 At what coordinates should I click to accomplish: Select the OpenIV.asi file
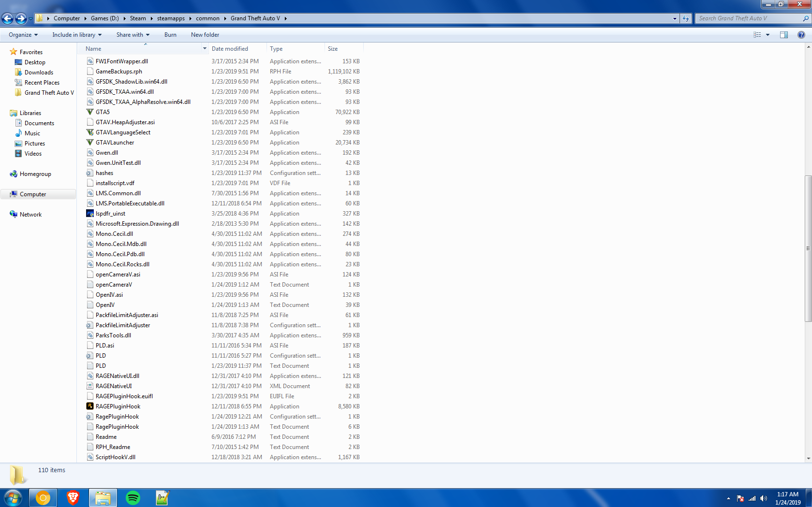pos(109,295)
